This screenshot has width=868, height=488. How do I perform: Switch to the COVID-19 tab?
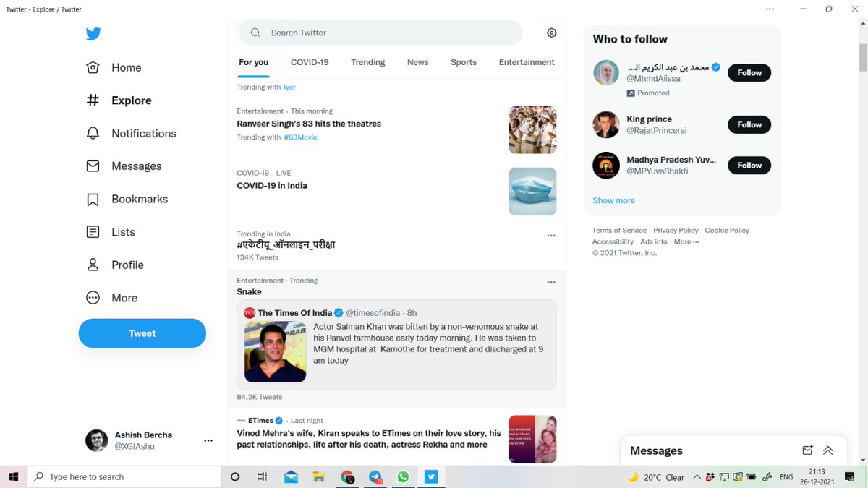(x=310, y=62)
